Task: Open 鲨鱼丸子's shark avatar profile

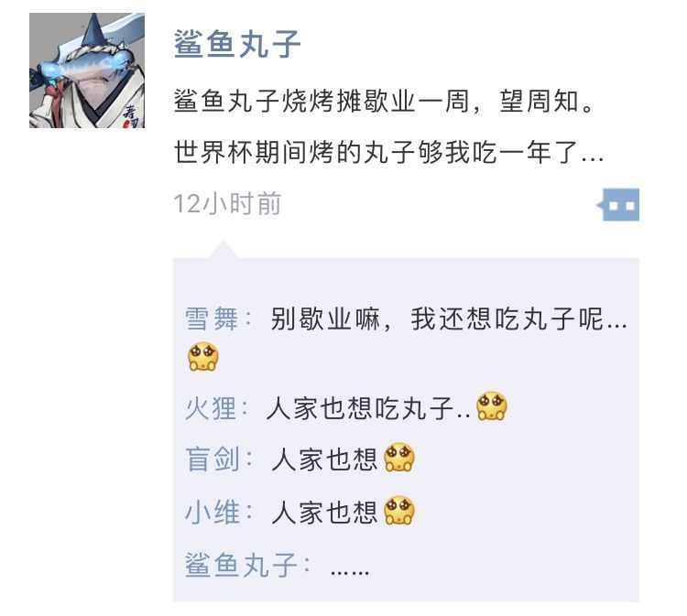Action: [87, 70]
